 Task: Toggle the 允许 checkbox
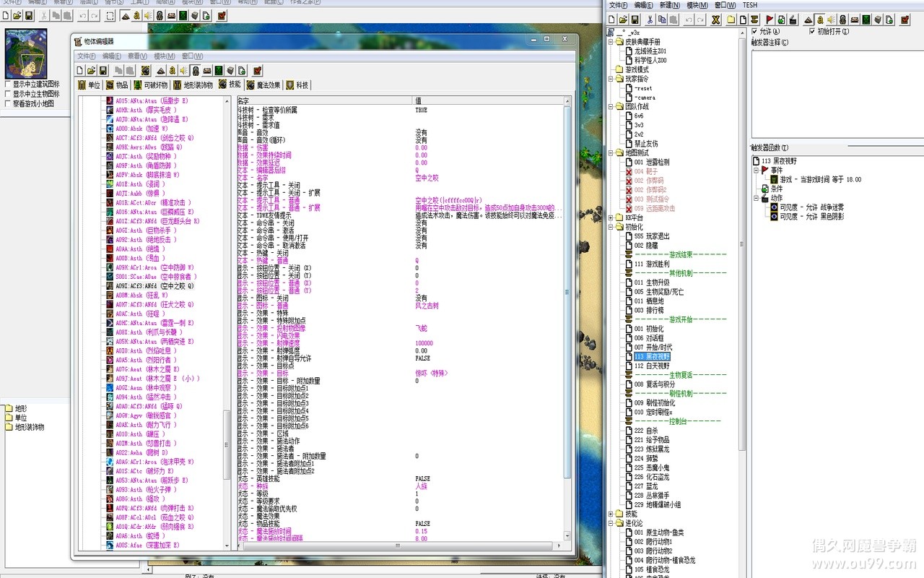[x=755, y=32]
